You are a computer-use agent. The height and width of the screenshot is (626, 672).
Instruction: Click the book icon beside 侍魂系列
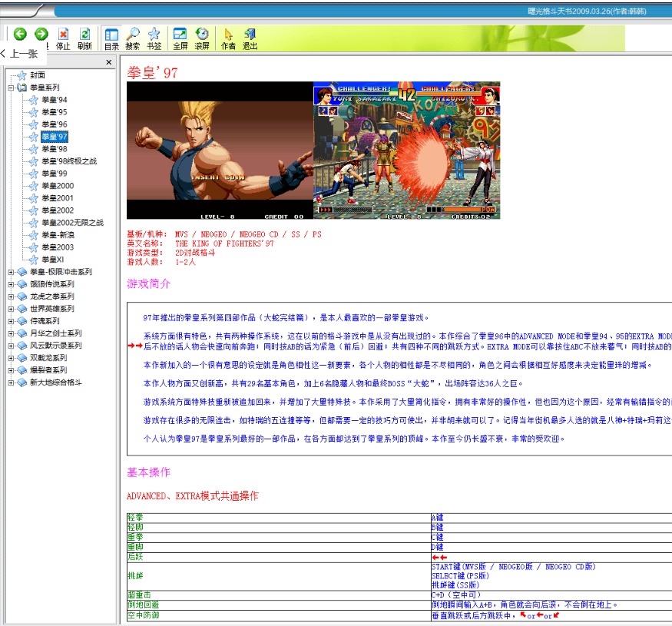[22, 321]
